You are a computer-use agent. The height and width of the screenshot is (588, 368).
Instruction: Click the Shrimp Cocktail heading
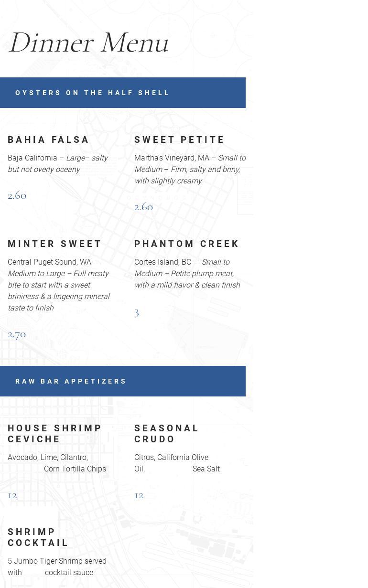click(x=38, y=537)
